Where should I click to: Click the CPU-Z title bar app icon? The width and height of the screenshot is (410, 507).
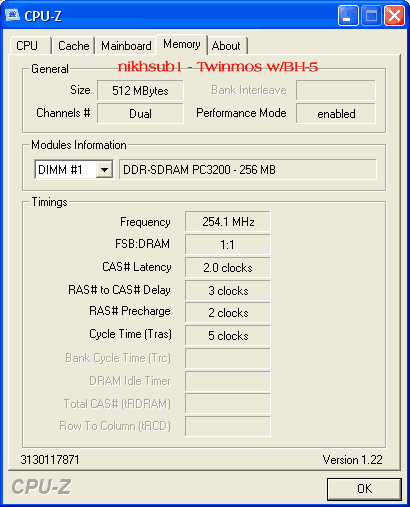(x=13, y=15)
